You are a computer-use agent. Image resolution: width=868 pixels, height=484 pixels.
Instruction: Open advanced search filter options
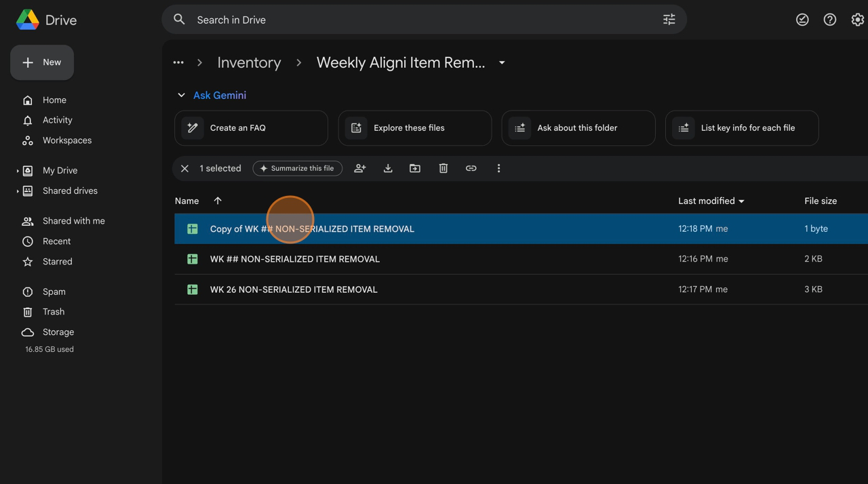coord(669,20)
